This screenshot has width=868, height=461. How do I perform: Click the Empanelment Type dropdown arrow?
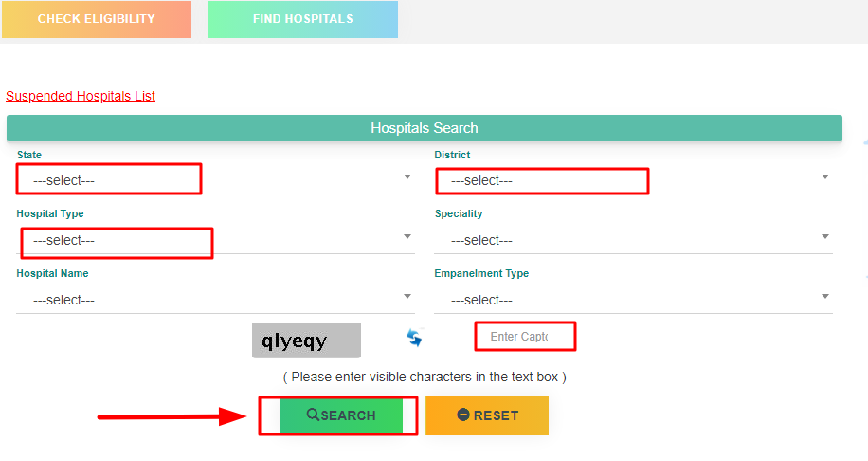click(825, 297)
